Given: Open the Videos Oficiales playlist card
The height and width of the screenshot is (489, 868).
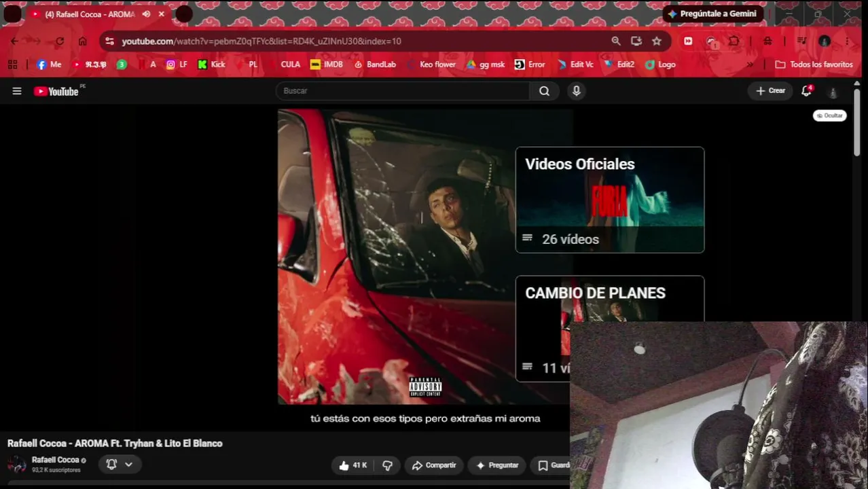Looking at the screenshot, I should (x=610, y=200).
